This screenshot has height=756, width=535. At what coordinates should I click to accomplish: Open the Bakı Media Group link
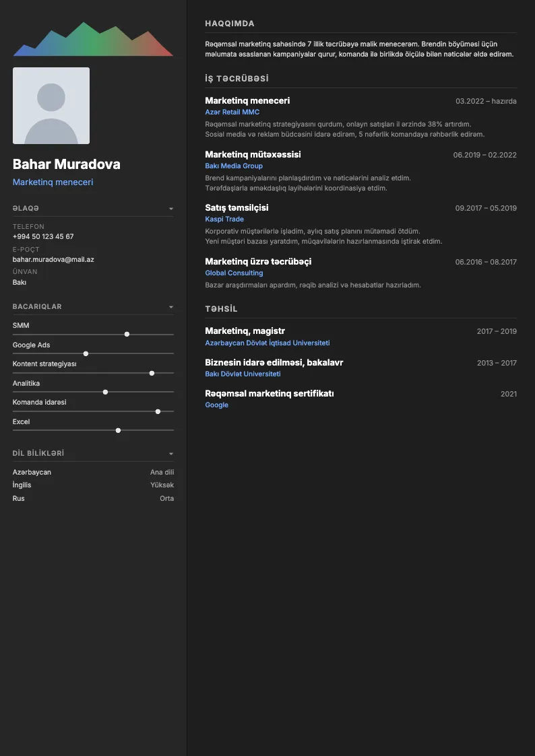pyautogui.click(x=234, y=166)
